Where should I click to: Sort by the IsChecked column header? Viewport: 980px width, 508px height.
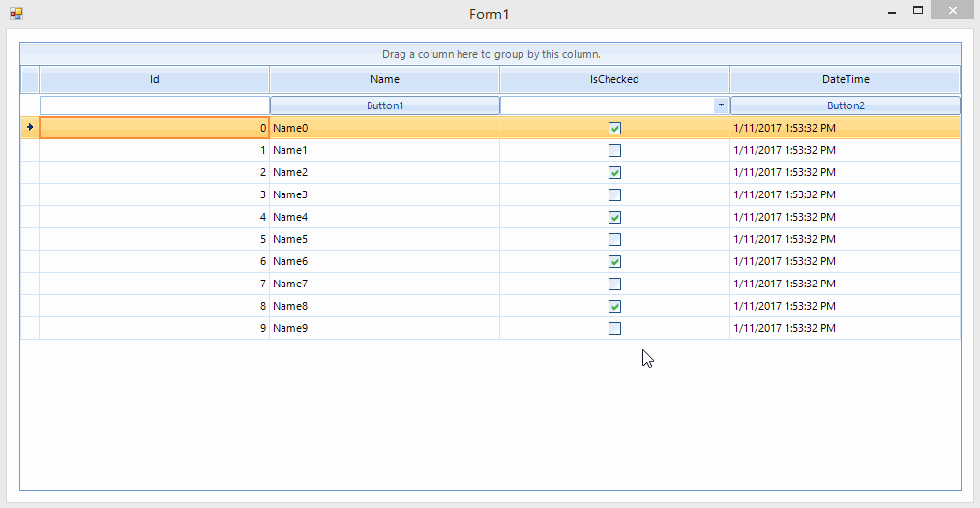pyautogui.click(x=614, y=79)
